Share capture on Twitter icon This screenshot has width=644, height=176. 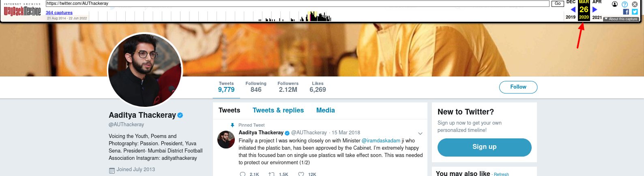point(635,12)
